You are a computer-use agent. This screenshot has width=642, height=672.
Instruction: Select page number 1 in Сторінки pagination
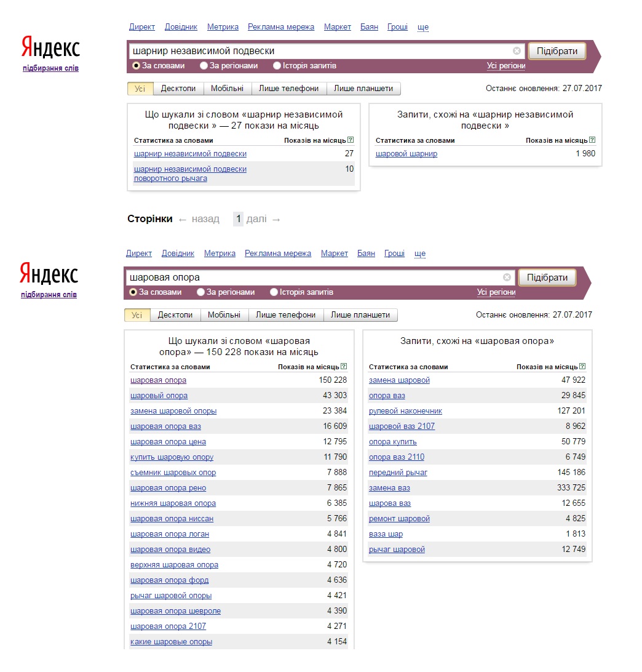point(239,219)
